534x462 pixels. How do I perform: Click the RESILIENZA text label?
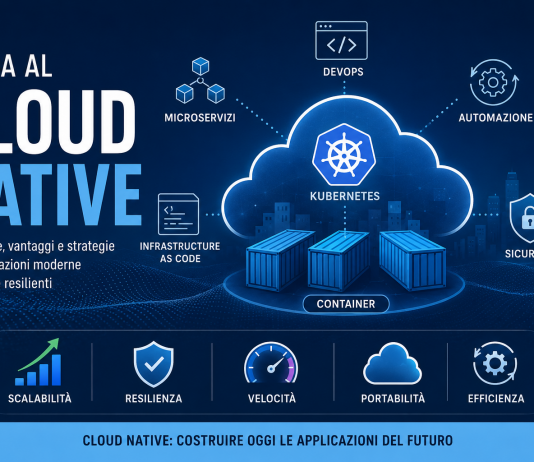pos(154,398)
